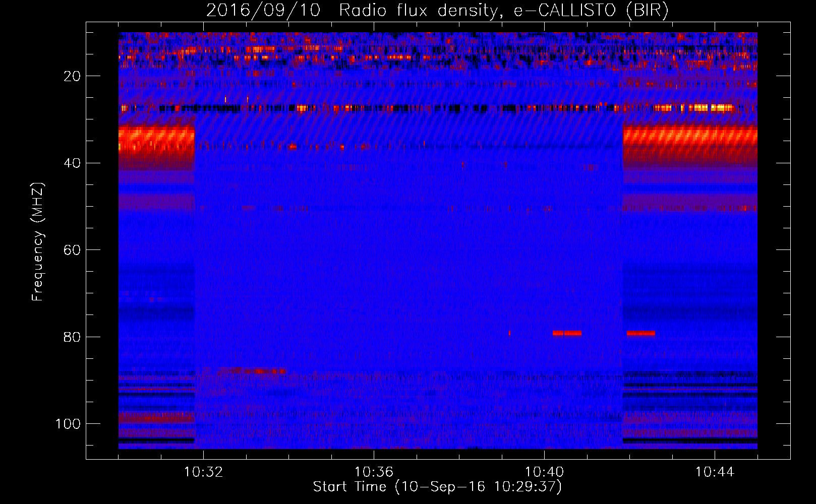The image size is (816, 504).
Task: Click the '10:36' time tick label
Action: (x=374, y=472)
